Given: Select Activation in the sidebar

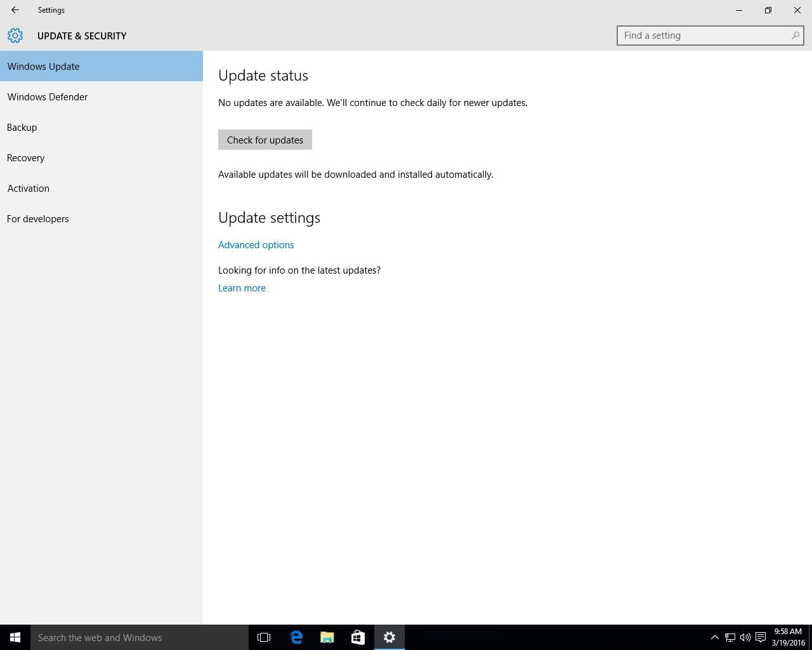Looking at the screenshot, I should point(101,188).
